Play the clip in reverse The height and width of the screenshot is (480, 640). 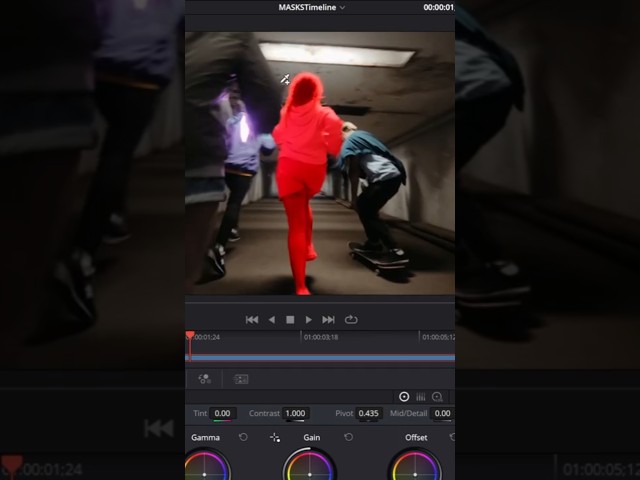coord(271,320)
